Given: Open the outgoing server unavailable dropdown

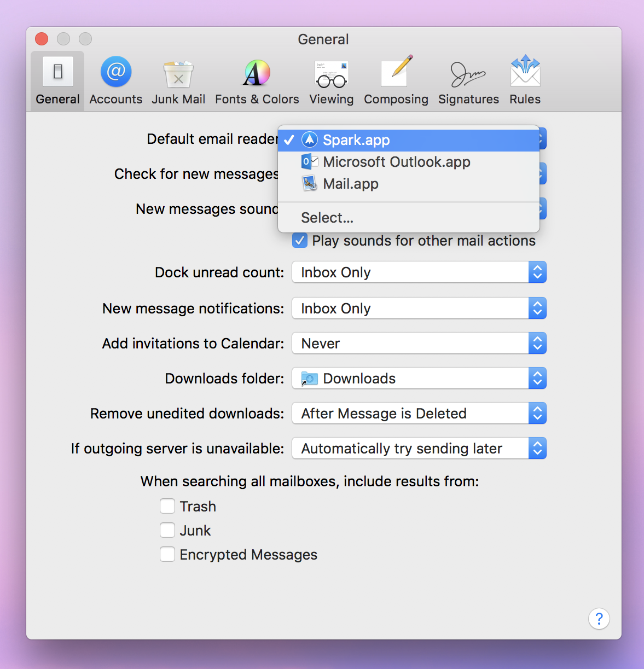Looking at the screenshot, I should [419, 449].
